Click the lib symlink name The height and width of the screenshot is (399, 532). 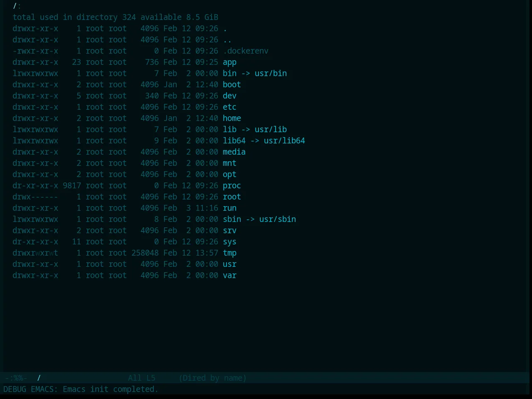coord(229,129)
